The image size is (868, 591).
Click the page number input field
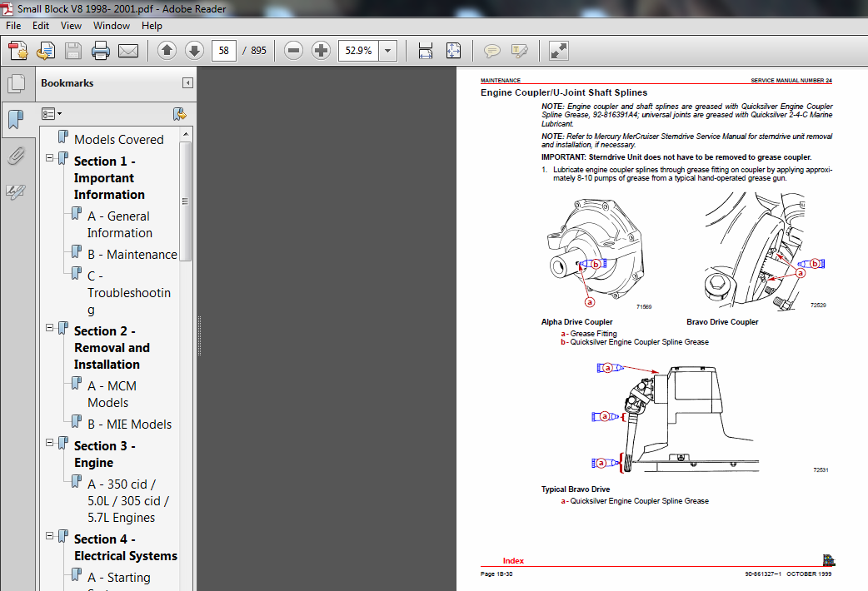[x=223, y=51]
